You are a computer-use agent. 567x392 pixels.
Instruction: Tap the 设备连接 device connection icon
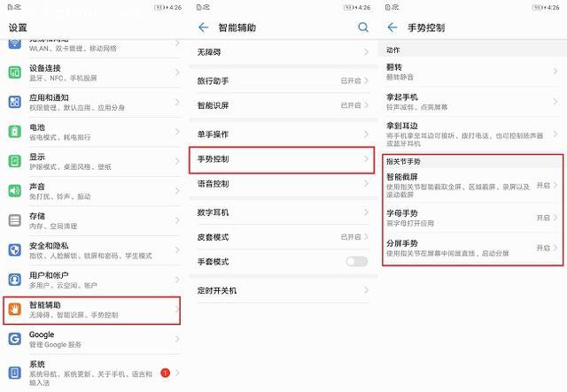tap(14, 73)
